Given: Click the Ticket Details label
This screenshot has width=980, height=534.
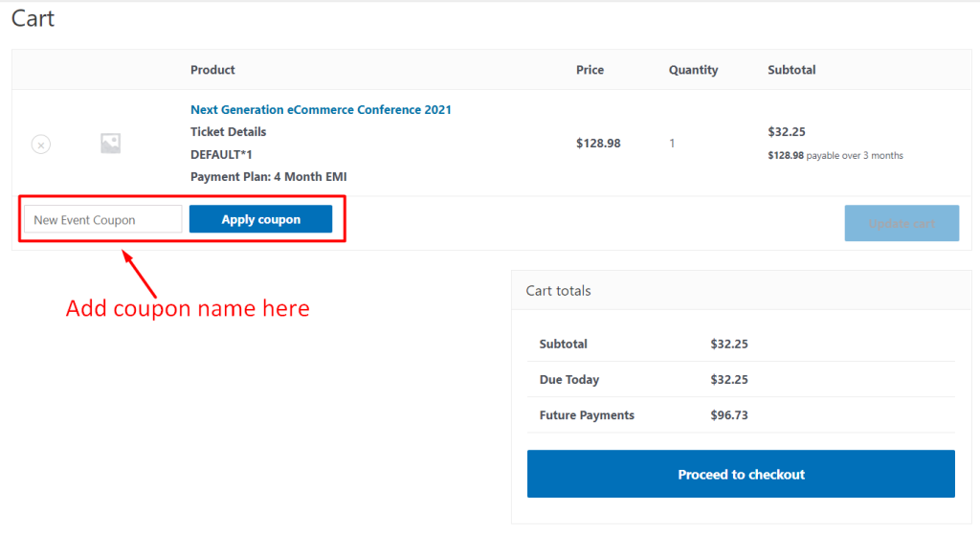Looking at the screenshot, I should click(x=228, y=132).
